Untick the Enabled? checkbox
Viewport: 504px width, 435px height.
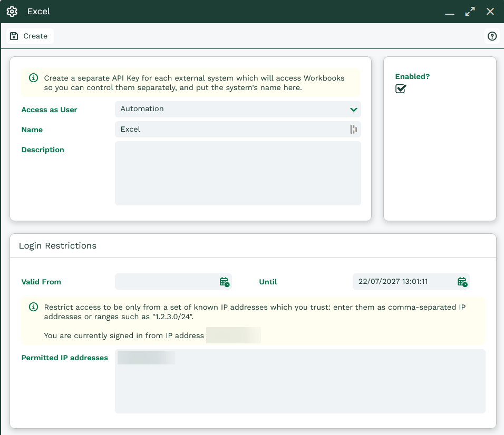pyautogui.click(x=401, y=88)
